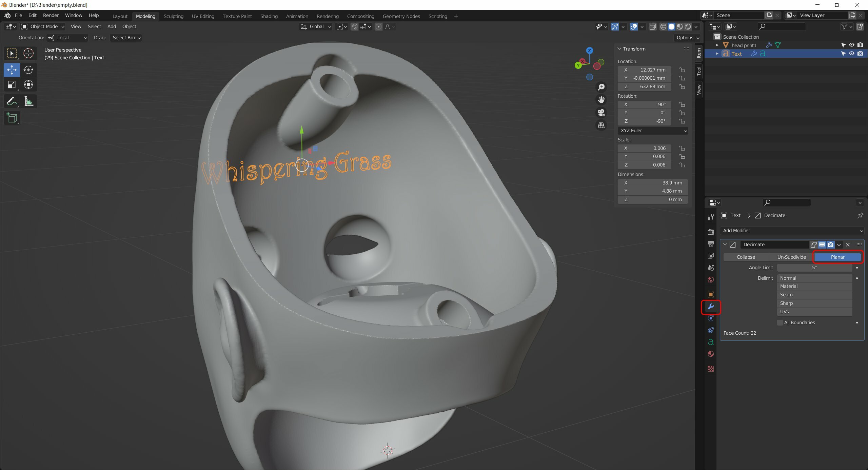Switch perspective/orthographic with the grid icon
Screen dimensions: 868x470
click(601, 125)
